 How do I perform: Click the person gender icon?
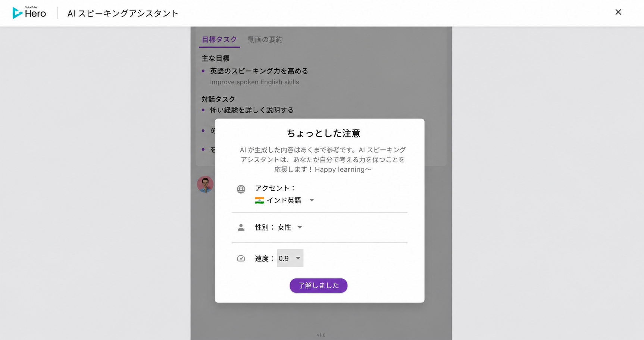tap(241, 227)
